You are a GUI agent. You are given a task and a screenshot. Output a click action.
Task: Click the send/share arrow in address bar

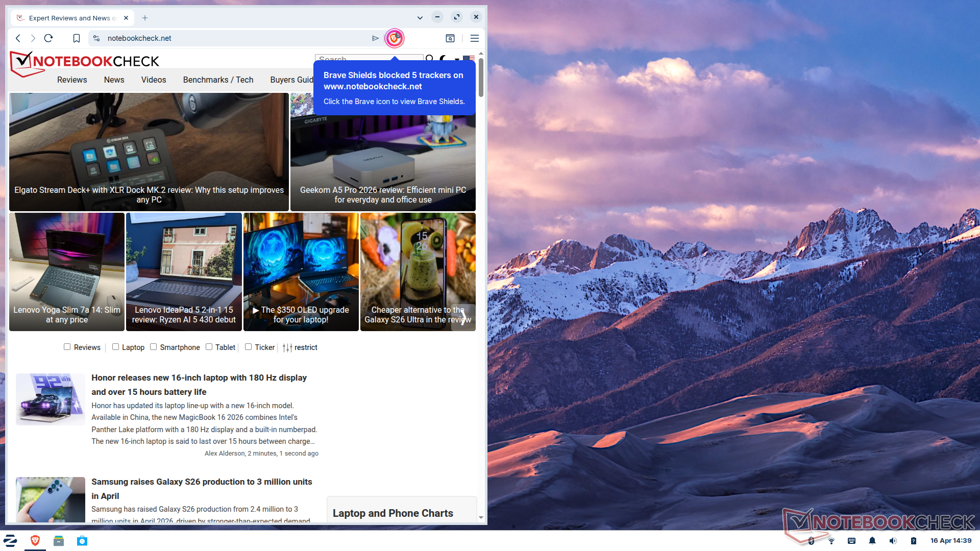[x=375, y=38]
